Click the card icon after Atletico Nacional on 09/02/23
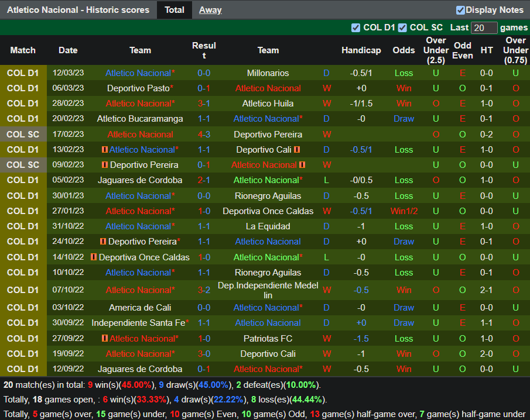Viewport: 530px width, 420px height. pyautogui.click(x=302, y=165)
